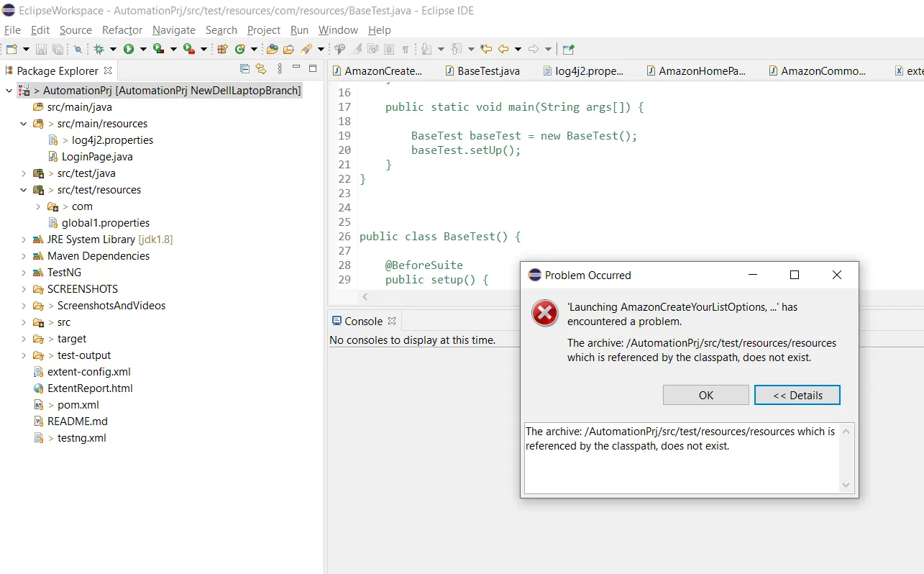Click the << Details button
The width and height of the screenshot is (924, 574).
797,395
